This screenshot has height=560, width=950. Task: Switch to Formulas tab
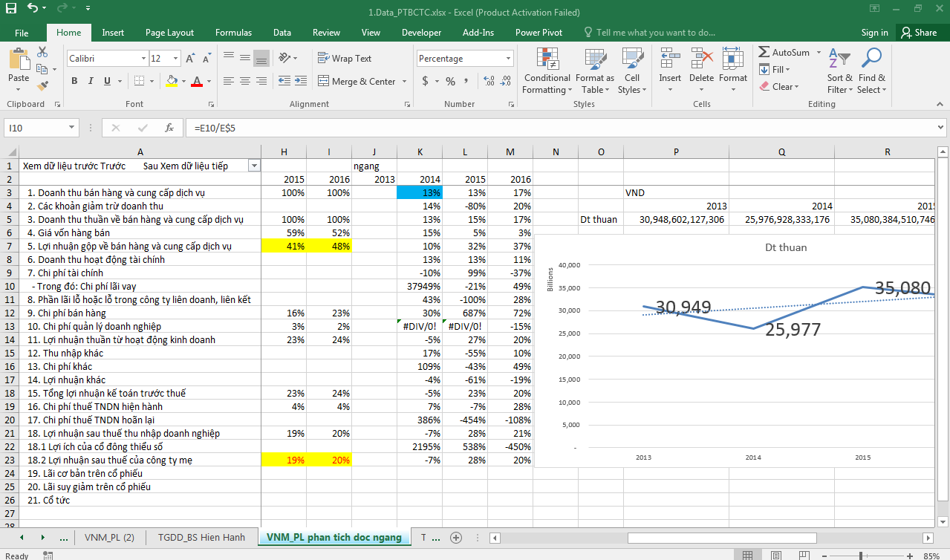[x=233, y=33]
